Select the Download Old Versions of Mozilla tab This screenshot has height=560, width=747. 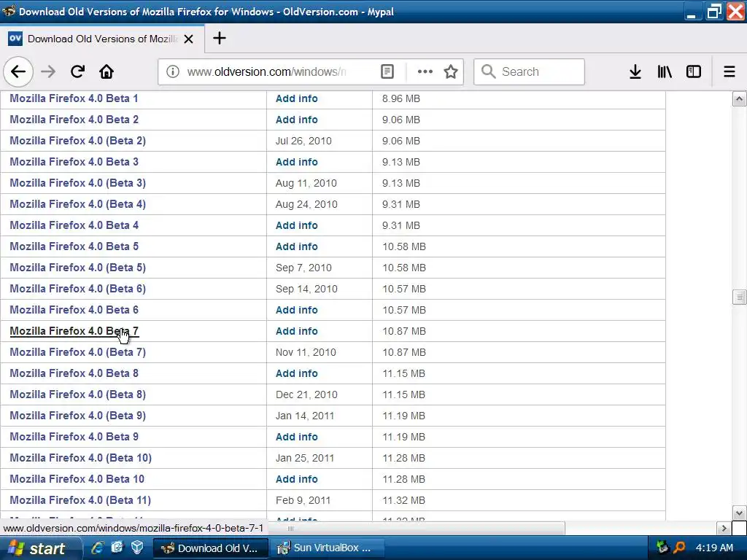102,39
